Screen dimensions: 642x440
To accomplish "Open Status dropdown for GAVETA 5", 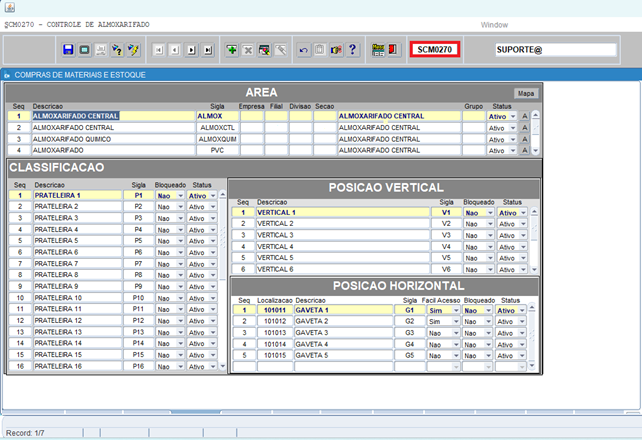I will 522,356.
